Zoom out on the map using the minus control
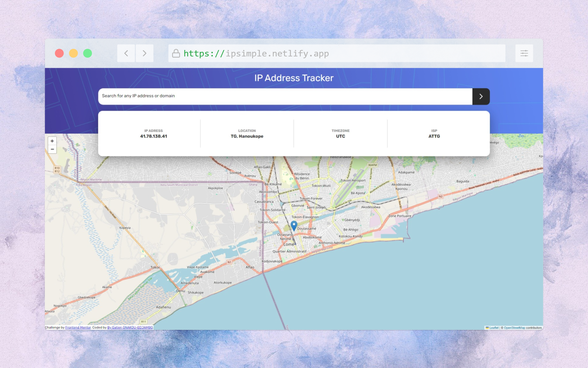588x368 pixels. pyautogui.click(x=52, y=149)
